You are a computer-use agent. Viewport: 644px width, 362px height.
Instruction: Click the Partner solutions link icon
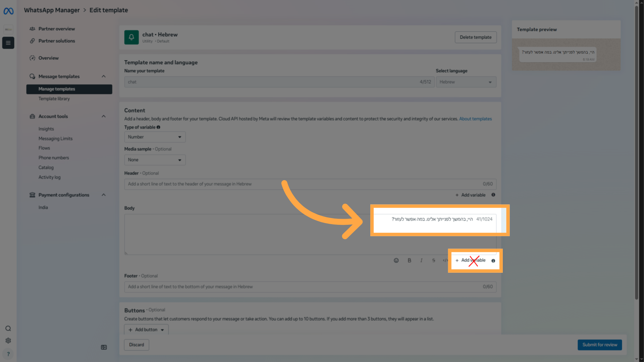[32, 41]
